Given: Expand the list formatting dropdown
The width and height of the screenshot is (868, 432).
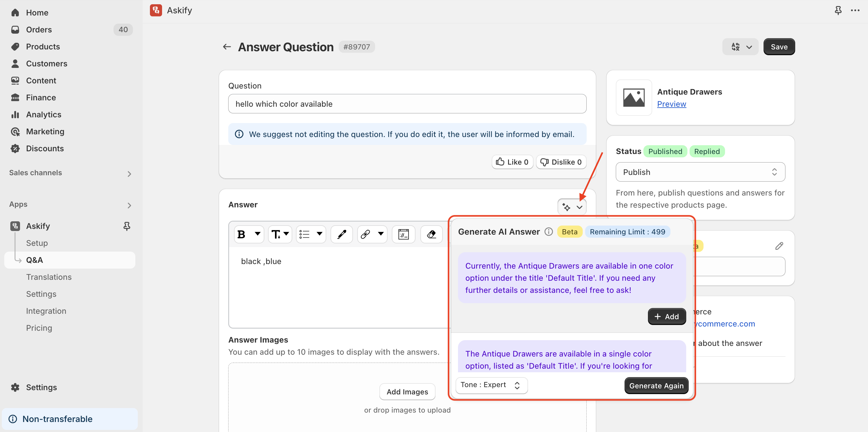Looking at the screenshot, I should coord(319,234).
